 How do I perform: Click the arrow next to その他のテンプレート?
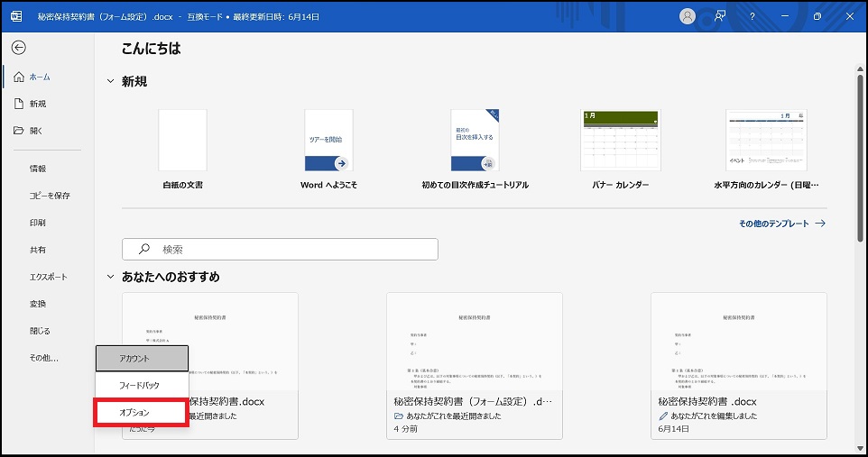click(820, 224)
